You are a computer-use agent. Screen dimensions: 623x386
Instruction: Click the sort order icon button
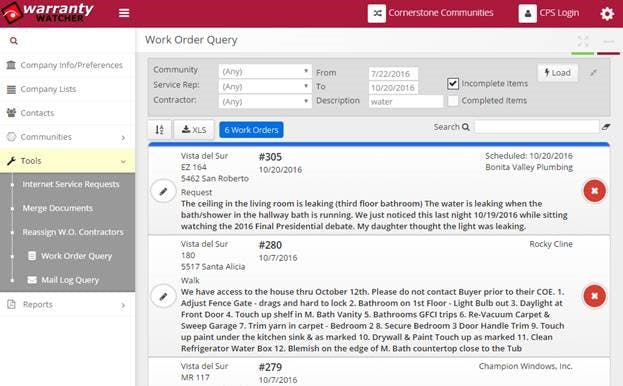tap(159, 129)
